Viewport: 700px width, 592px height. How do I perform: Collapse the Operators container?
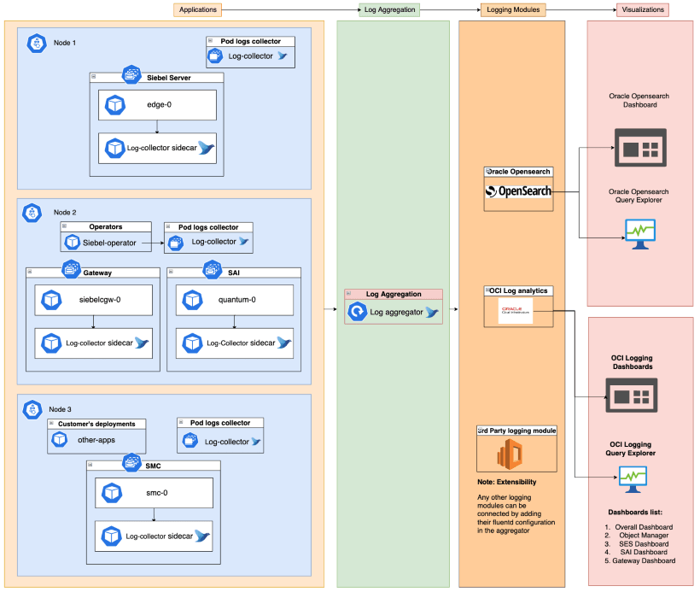(x=65, y=226)
